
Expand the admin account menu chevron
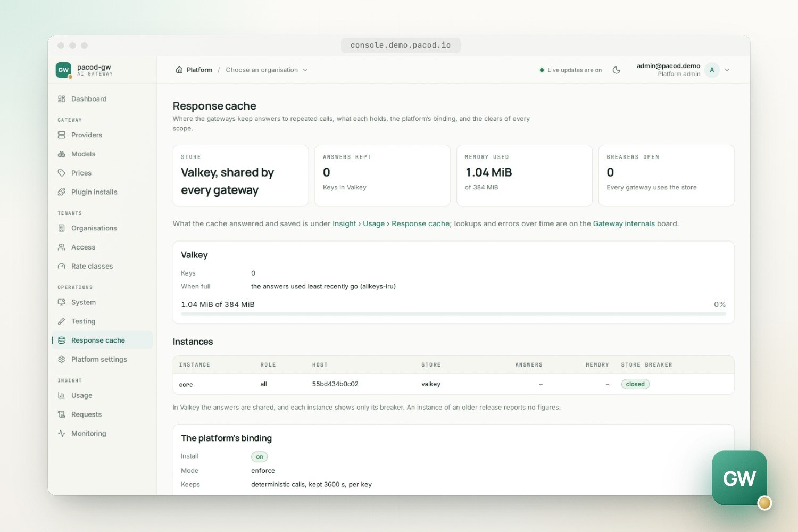click(727, 70)
